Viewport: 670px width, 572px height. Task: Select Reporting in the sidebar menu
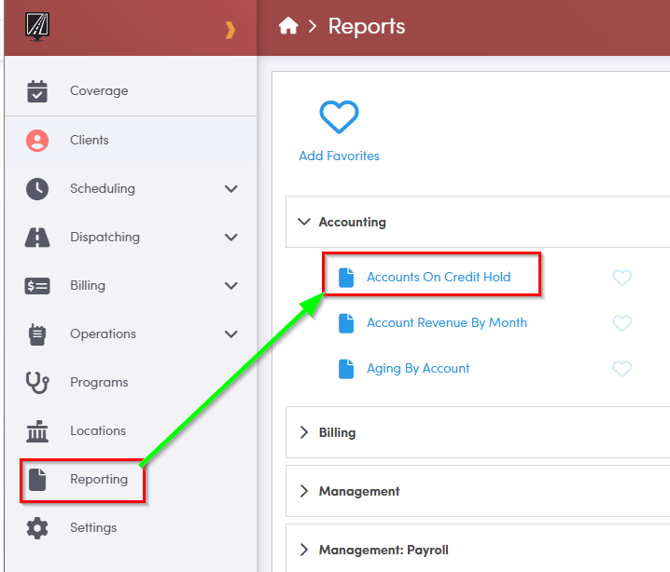(98, 480)
